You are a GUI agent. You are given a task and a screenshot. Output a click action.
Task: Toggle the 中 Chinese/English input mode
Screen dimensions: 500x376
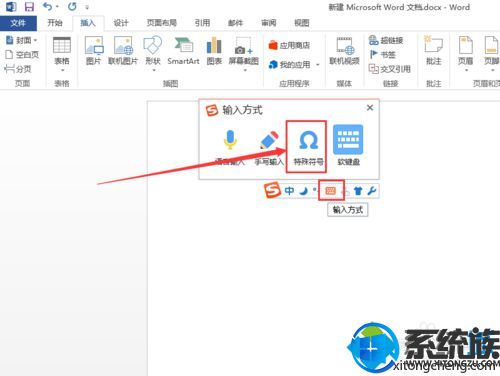(289, 191)
